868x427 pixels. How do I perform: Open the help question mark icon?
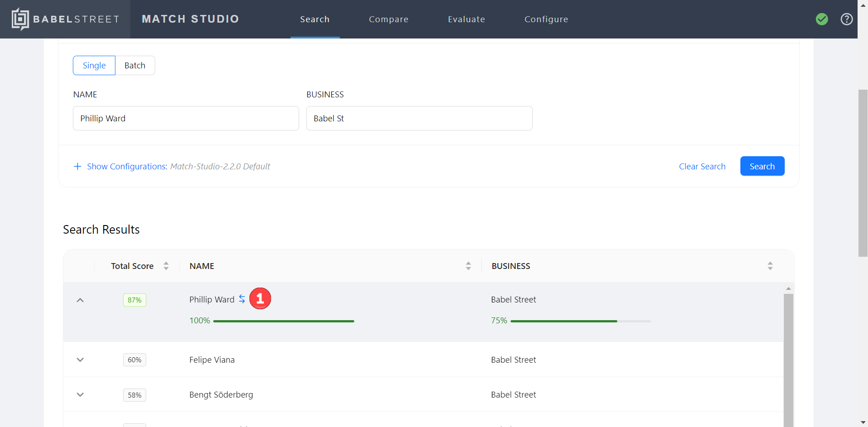[846, 19]
